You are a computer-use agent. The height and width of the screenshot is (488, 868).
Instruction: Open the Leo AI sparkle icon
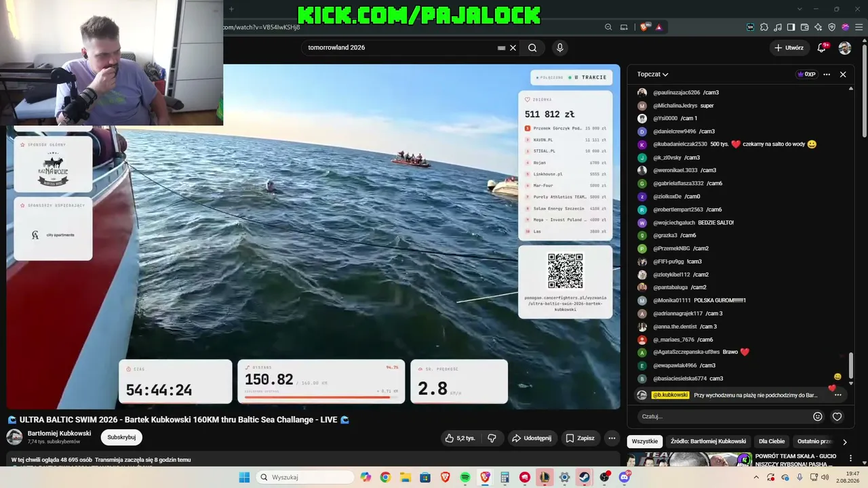click(x=818, y=27)
